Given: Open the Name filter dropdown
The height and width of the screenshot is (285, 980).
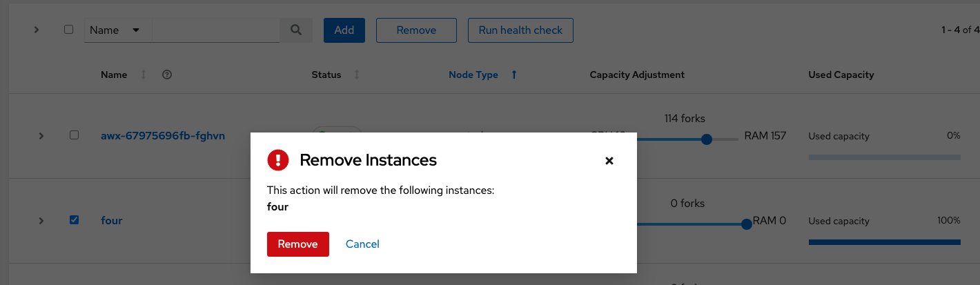Looking at the screenshot, I should [115, 30].
